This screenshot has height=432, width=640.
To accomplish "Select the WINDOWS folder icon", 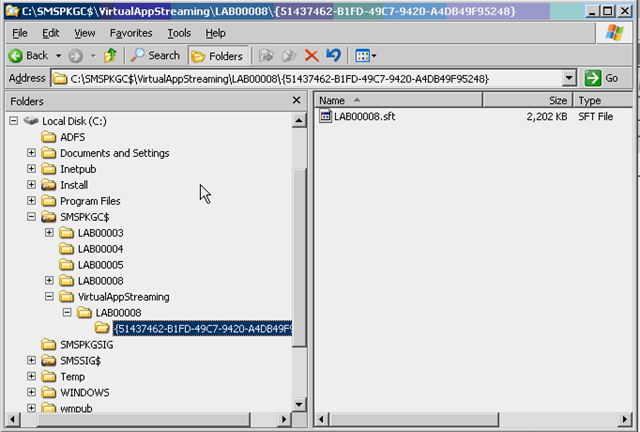I will (x=49, y=392).
